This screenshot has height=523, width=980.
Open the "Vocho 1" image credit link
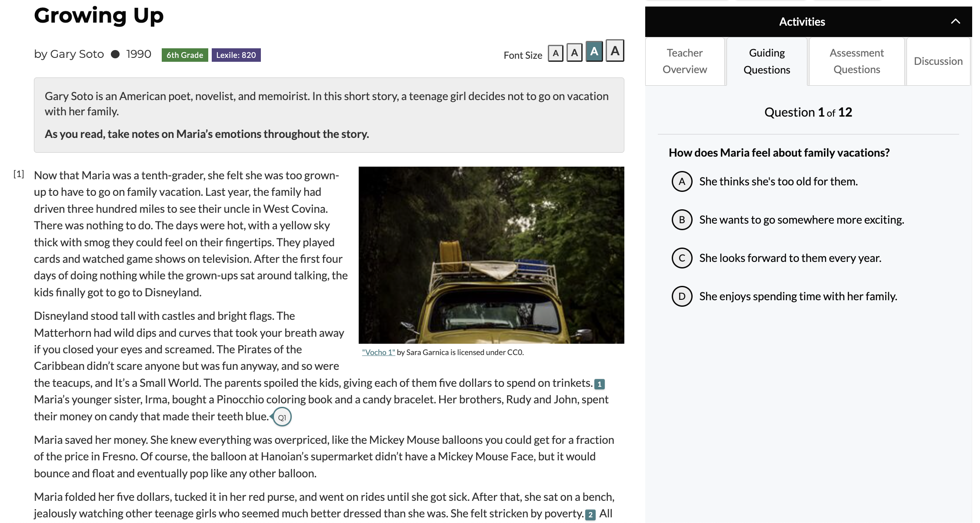click(x=378, y=352)
